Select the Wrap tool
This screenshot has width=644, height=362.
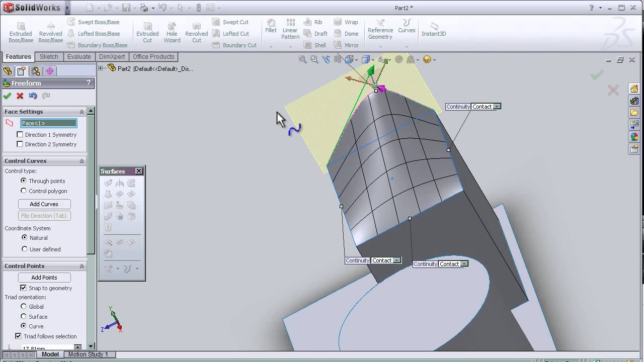tap(346, 22)
